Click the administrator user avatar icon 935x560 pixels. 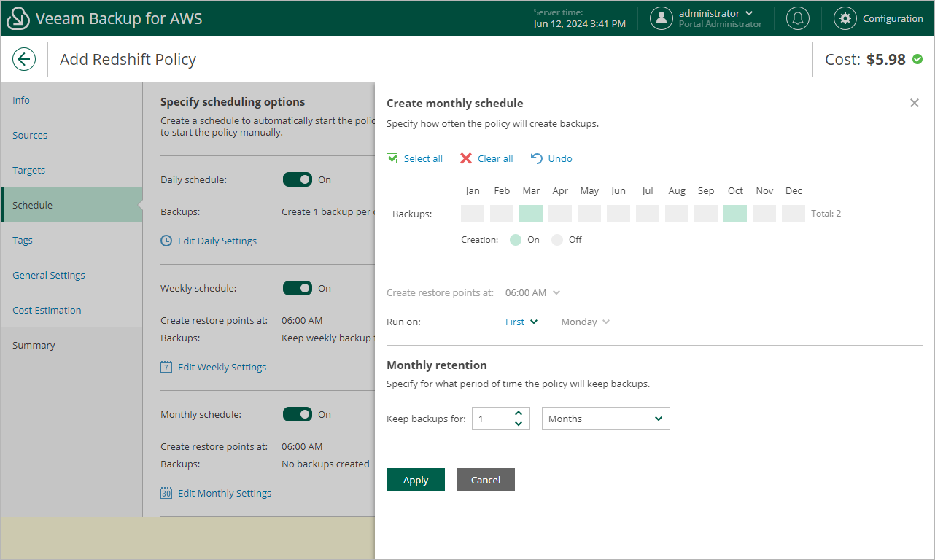point(662,18)
